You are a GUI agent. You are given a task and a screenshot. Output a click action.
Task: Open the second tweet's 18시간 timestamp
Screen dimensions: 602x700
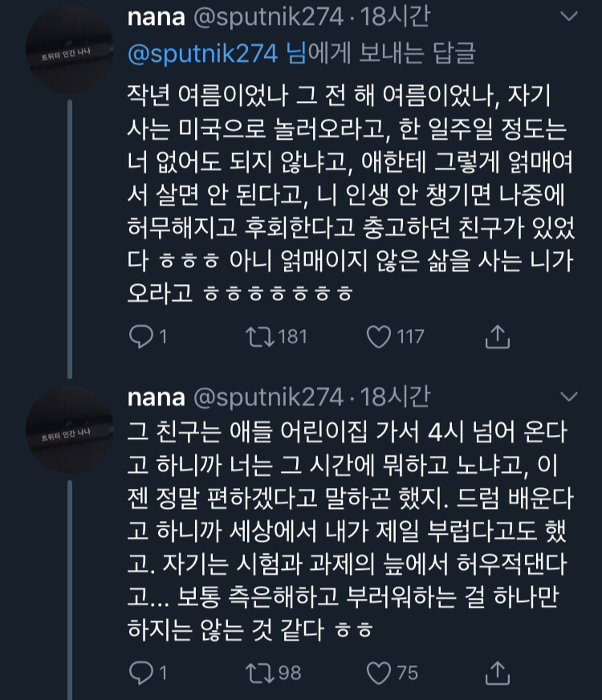(395, 397)
